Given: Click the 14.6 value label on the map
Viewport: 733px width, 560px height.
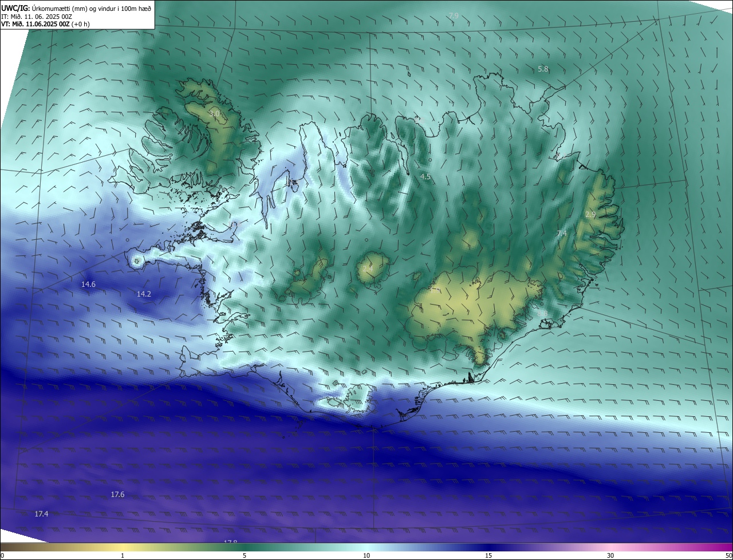Looking at the screenshot, I should tap(88, 284).
